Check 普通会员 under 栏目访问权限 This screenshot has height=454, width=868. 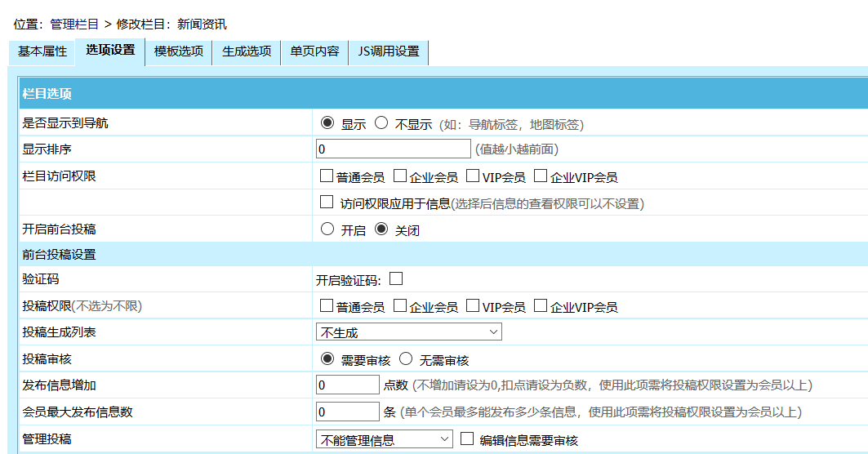coord(327,176)
